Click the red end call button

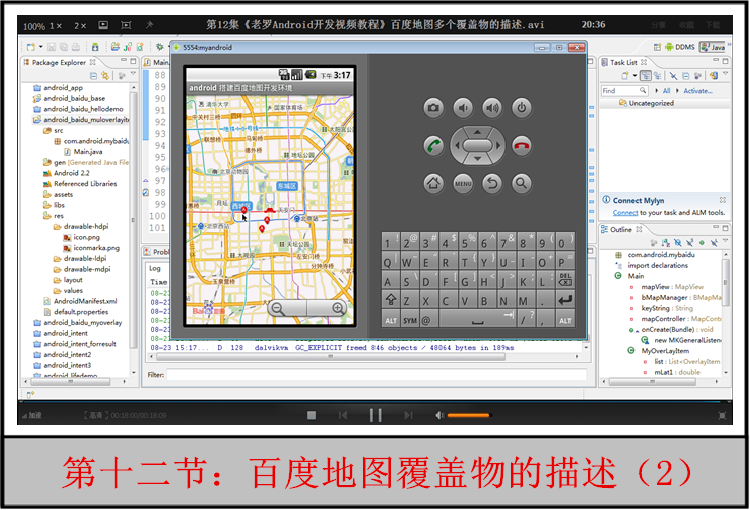pyautogui.click(x=521, y=145)
